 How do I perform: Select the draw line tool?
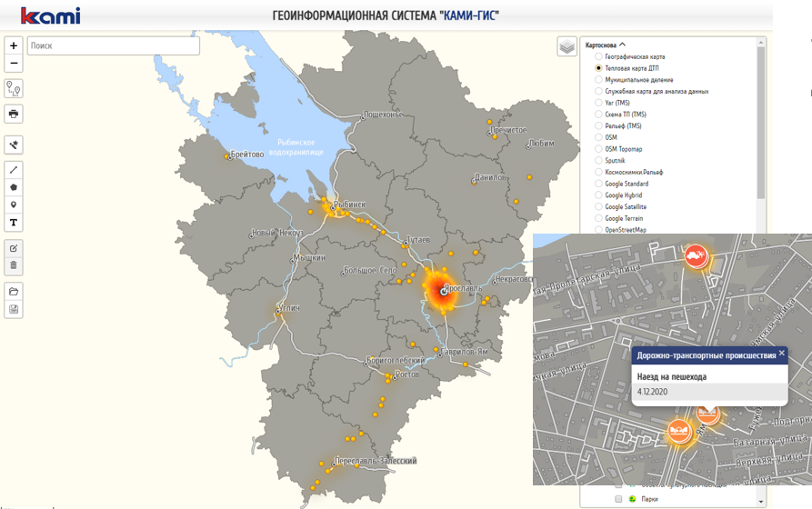coord(14,170)
